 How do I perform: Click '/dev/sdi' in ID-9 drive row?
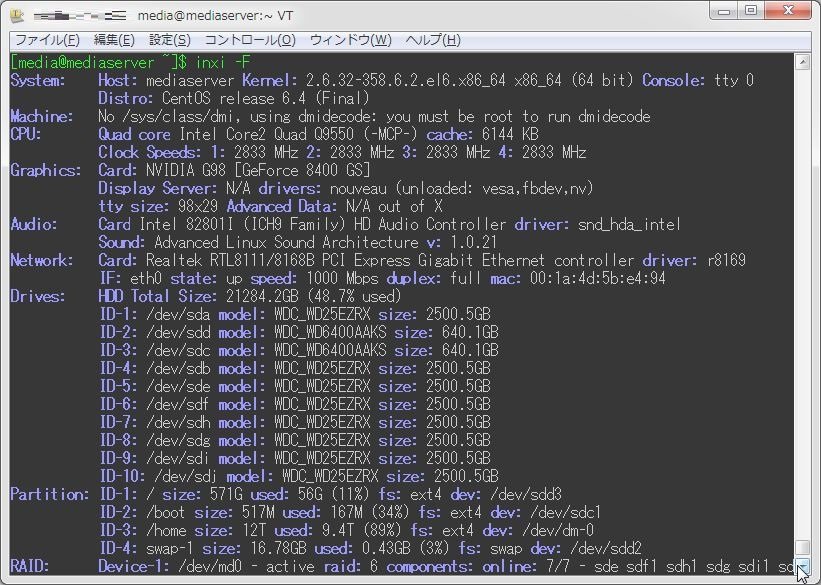pos(178,459)
